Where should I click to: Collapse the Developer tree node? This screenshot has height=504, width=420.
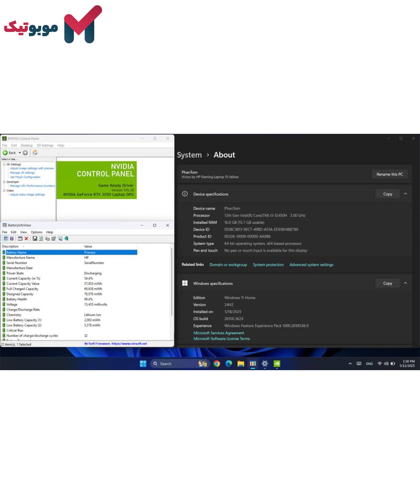tap(4, 182)
